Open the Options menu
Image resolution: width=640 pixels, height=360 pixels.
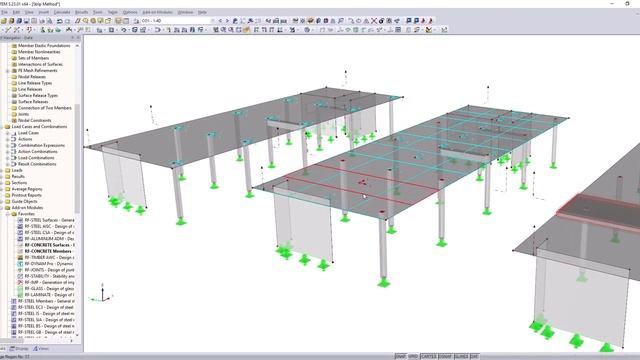(x=130, y=12)
